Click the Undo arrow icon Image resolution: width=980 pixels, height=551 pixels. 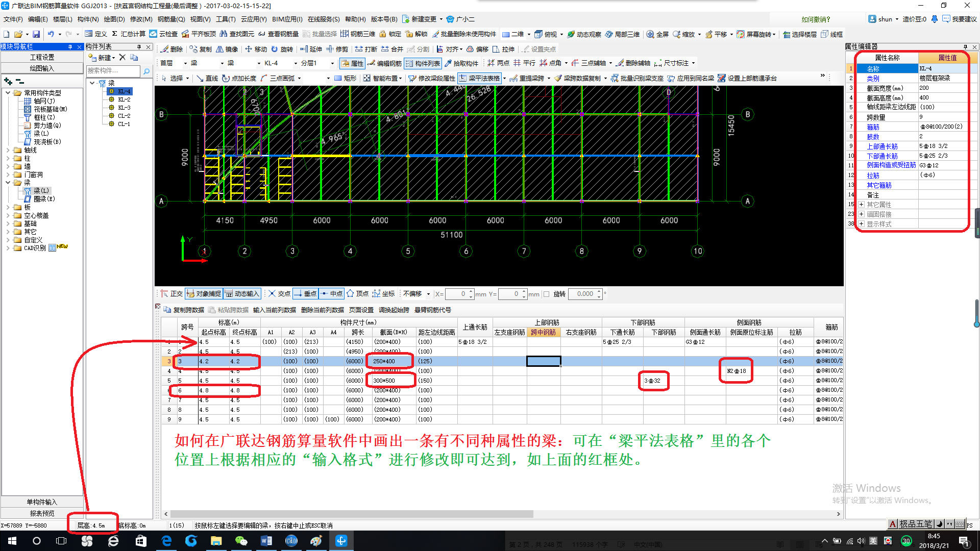[51, 34]
